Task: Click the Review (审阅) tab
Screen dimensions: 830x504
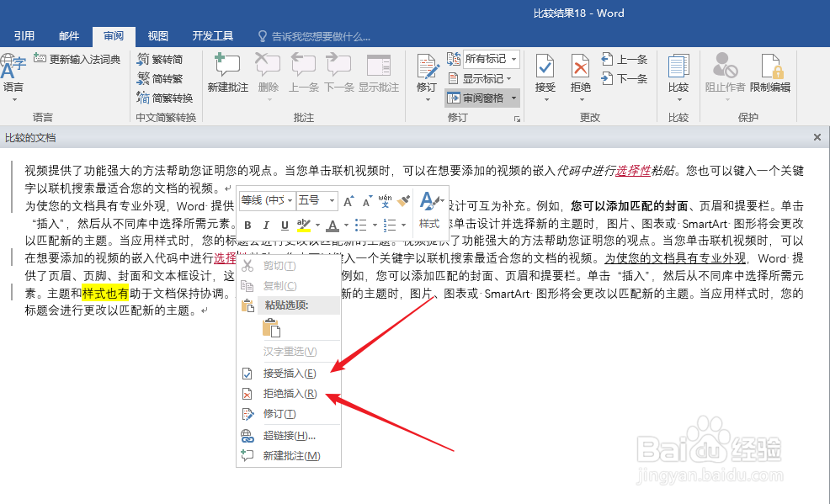Action: (x=114, y=36)
